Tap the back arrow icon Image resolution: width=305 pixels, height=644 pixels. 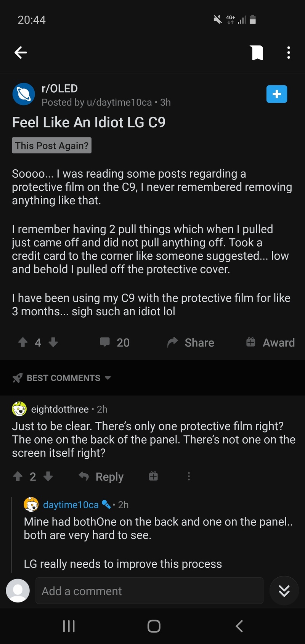pos(21,53)
